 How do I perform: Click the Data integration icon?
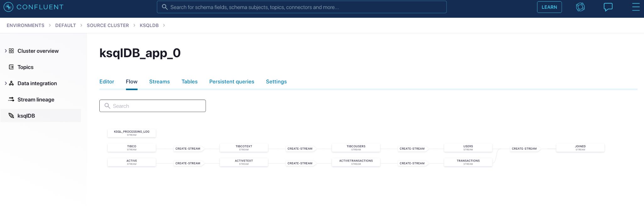[11, 83]
